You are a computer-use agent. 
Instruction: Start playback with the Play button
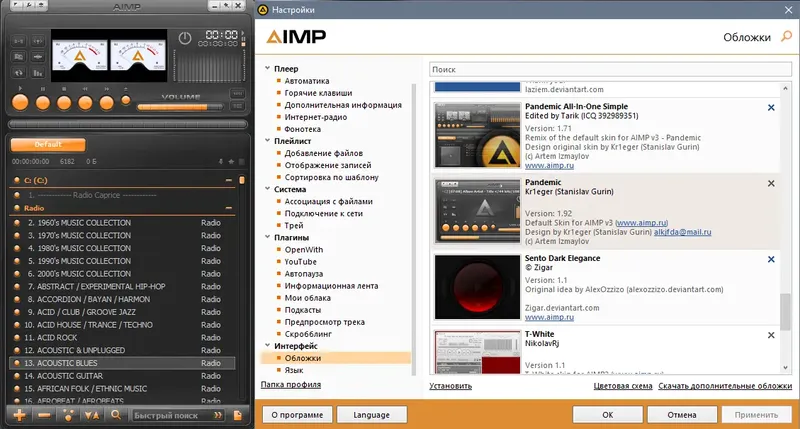[20, 103]
